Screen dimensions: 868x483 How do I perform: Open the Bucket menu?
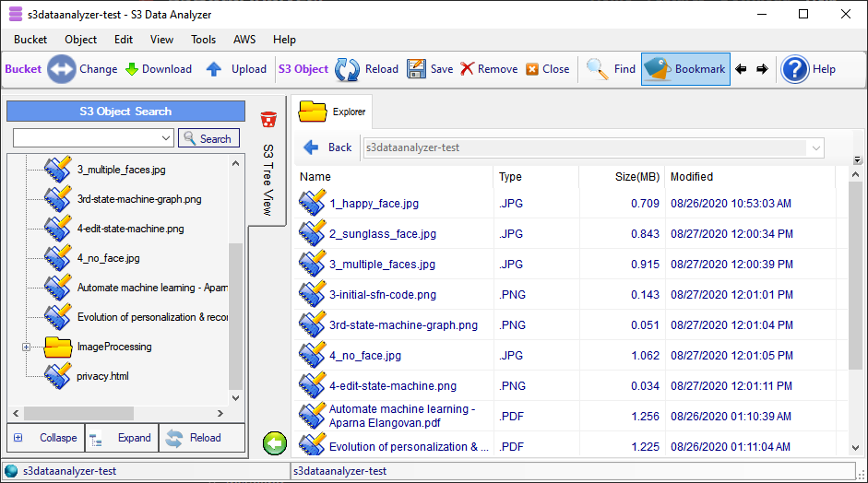30,40
